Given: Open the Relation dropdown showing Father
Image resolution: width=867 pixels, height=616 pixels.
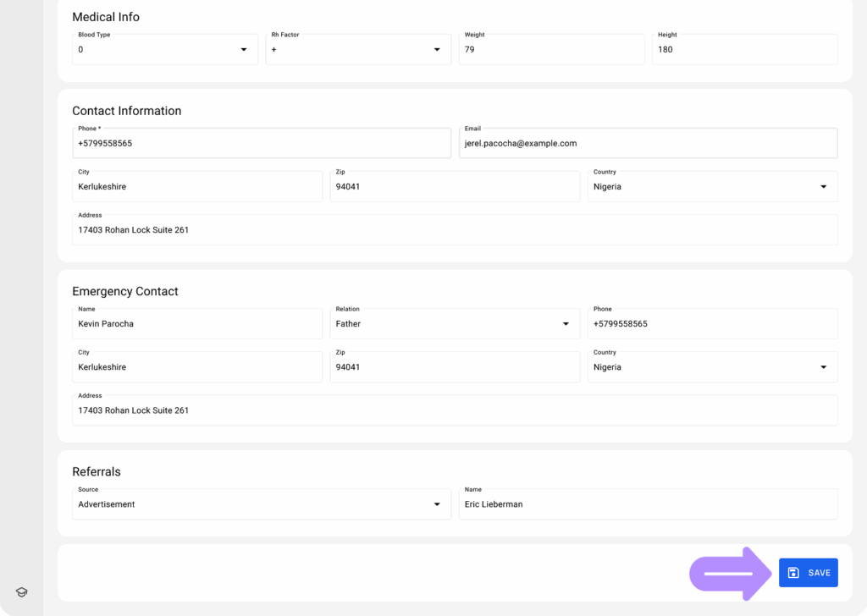Looking at the screenshot, I should (455, 323).
